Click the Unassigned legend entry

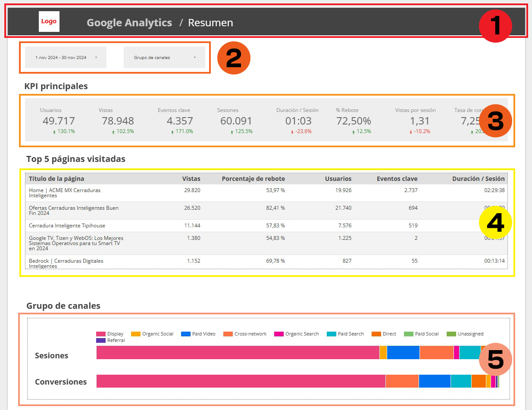point(465,334)
